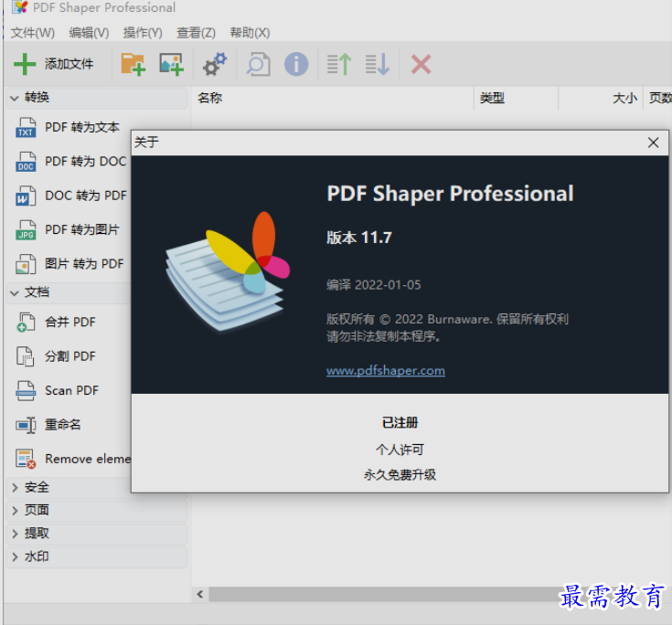Click the 编译 2022-01-05 text
The width and height of the screenshot is (672, 625).
point(374,285)
